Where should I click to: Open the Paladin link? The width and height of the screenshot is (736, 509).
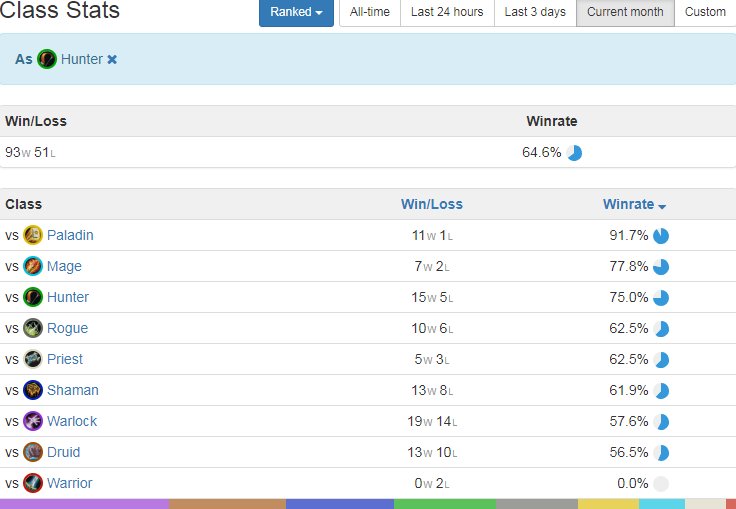pos(70,235)
